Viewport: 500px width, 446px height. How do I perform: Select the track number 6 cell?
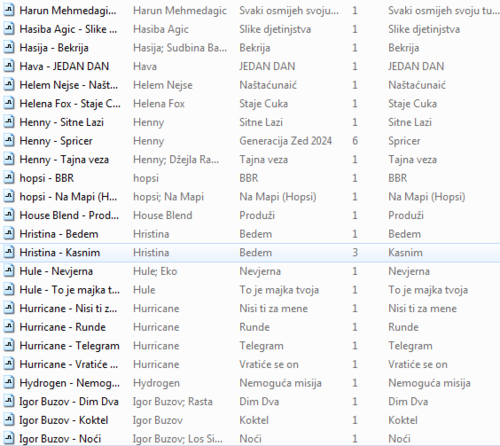point(355,141)
